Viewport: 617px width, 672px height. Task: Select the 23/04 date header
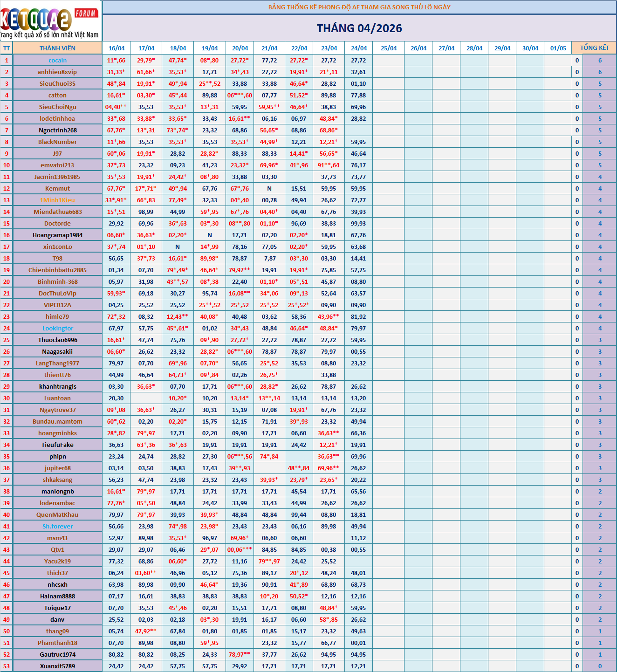click(x=329, y=48)
